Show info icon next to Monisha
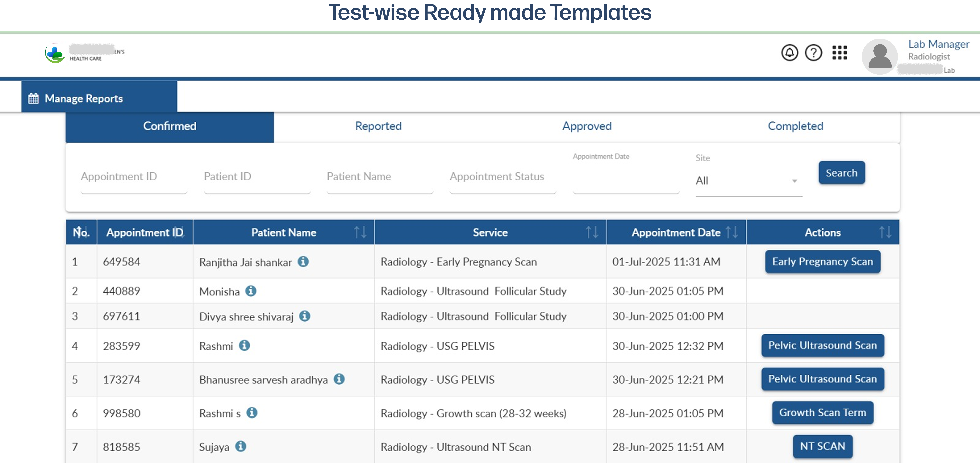Screen dimensions: 980x473 [x=251, y=291]
